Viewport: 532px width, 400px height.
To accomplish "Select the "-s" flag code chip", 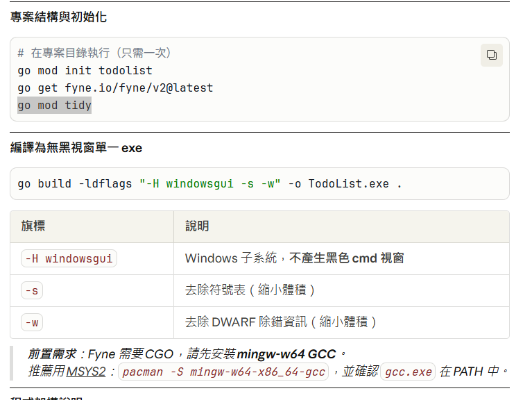I will click(x=32, y=291).
